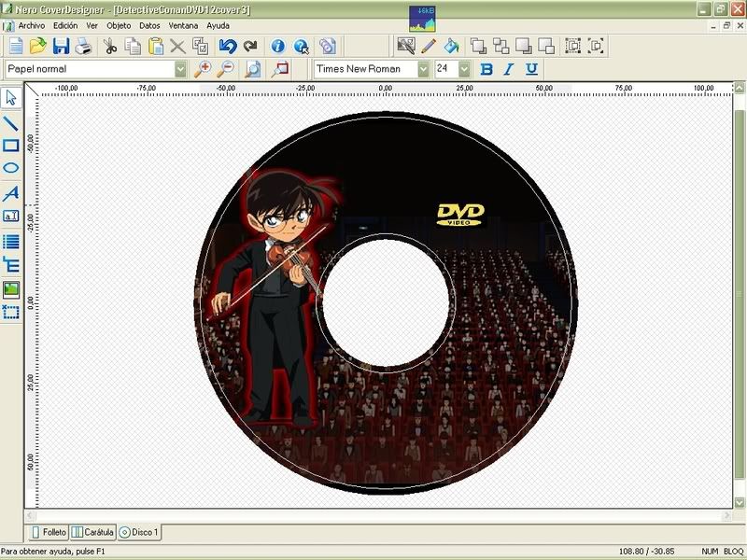Open the font size 24 dropdown
The height and width of the screenshot is (560, 747).
click(465, 69)
